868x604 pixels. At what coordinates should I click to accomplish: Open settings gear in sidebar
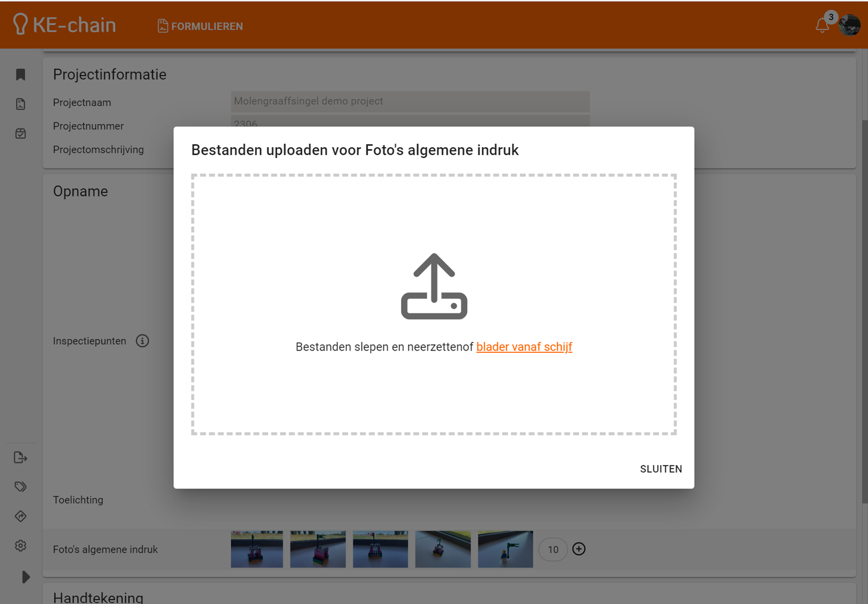click(x=20, y=545)
